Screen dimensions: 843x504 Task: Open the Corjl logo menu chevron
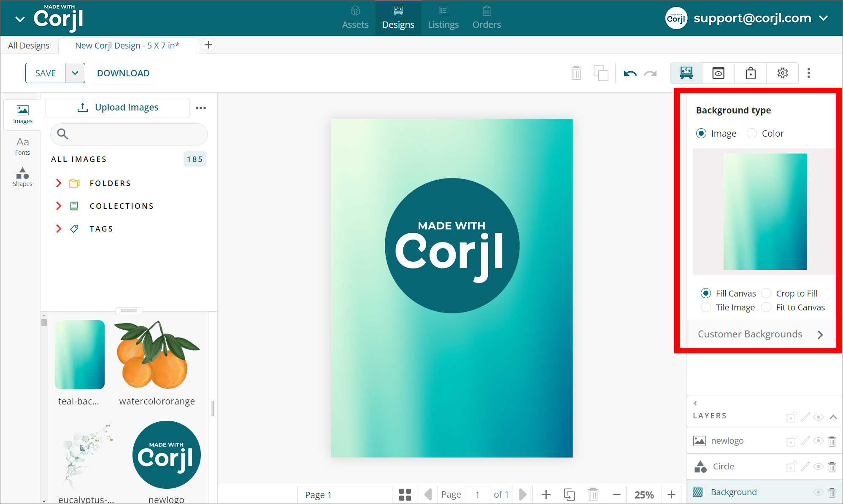click(20, 19)
